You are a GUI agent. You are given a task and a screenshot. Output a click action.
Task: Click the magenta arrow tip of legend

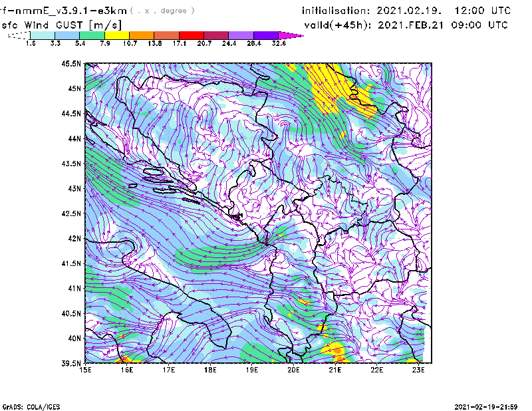tap(291, 35)
